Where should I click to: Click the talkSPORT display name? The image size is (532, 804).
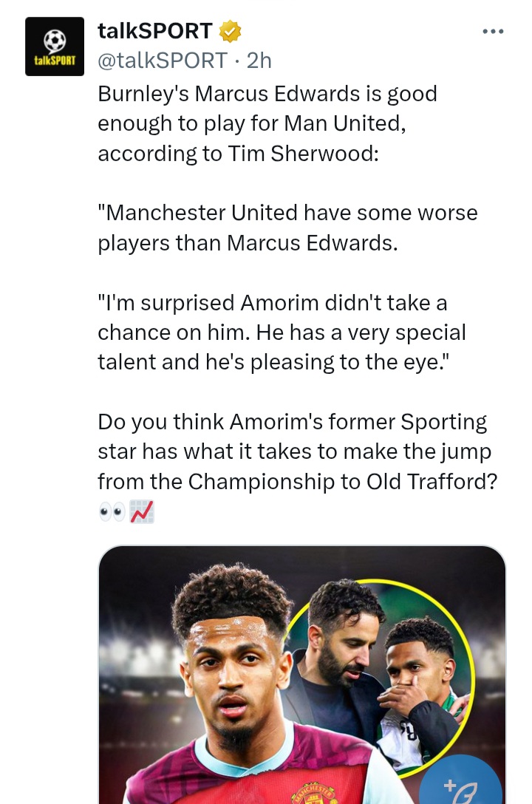[155, 31]
